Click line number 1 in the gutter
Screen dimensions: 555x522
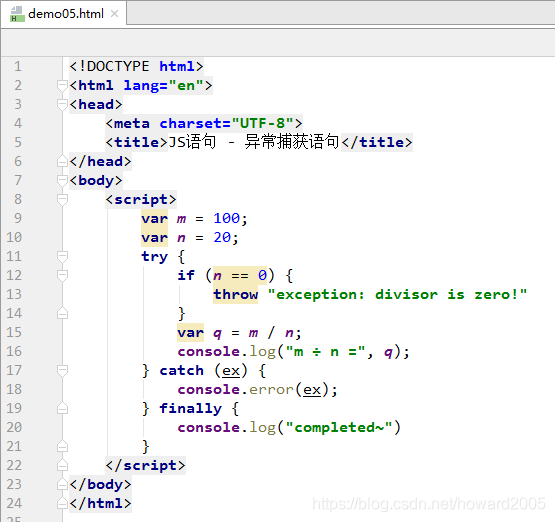pos(18,66)
